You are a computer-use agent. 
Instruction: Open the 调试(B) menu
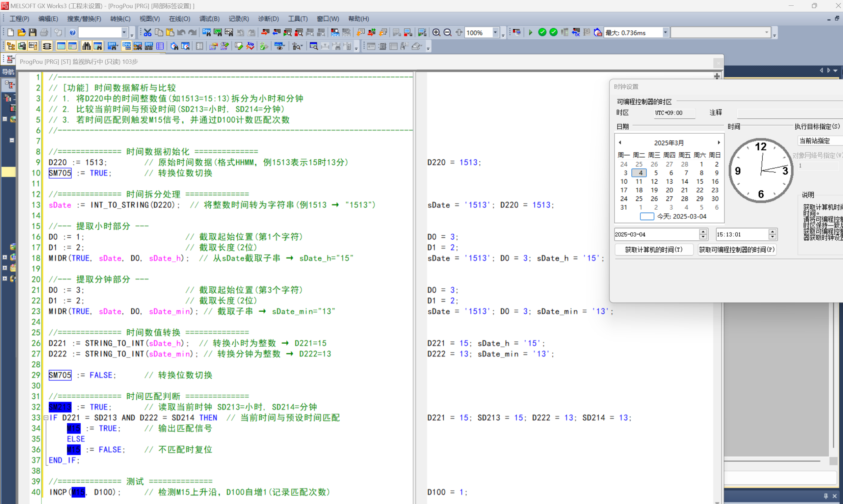[x=209, y=19]
